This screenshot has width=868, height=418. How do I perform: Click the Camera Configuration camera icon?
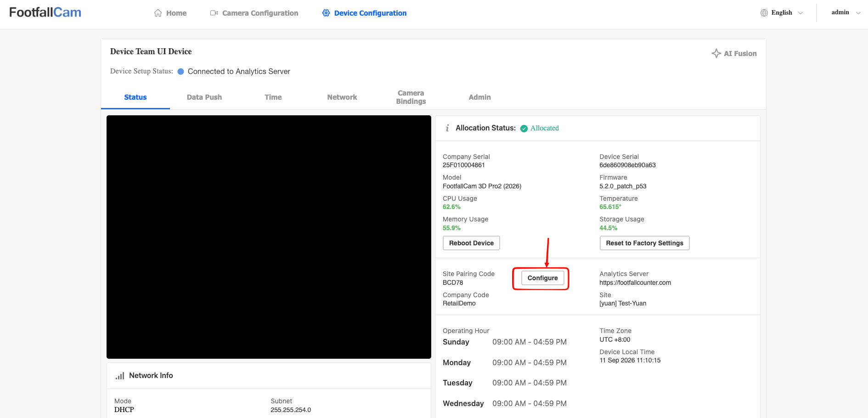tap(214, 13)
